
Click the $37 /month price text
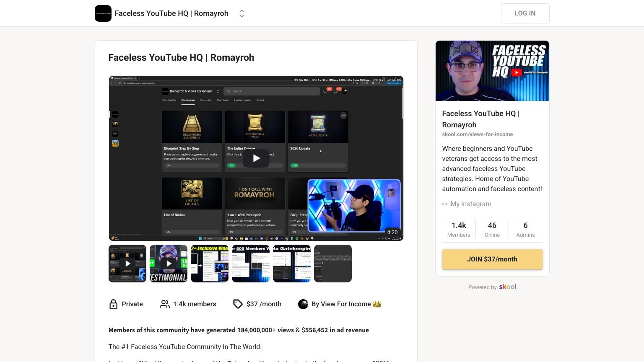[264, 304]
